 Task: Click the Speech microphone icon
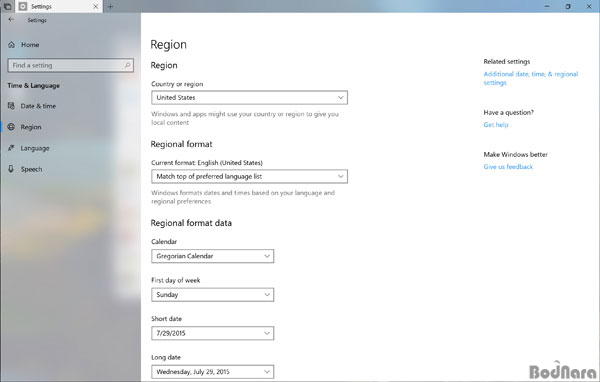coord(11,169)
